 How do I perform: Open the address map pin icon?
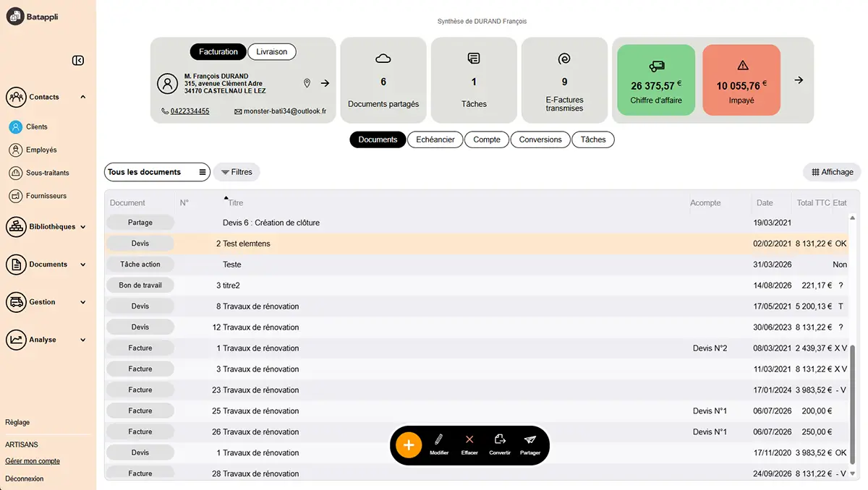coord(307,83)
